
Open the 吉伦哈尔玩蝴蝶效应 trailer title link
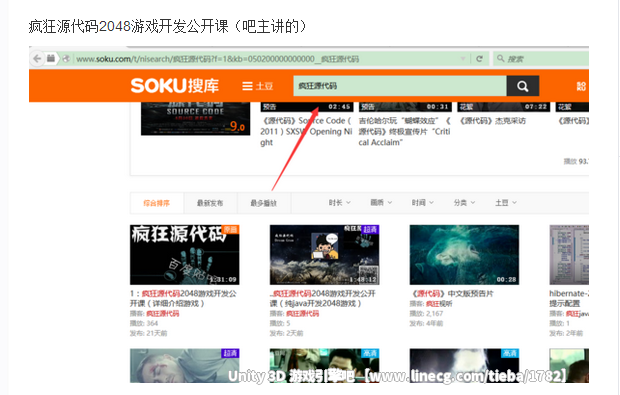coord(405,131)
